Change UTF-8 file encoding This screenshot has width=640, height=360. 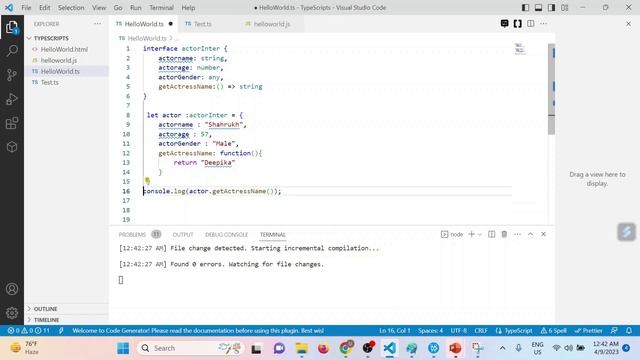(x=459, y=331)
